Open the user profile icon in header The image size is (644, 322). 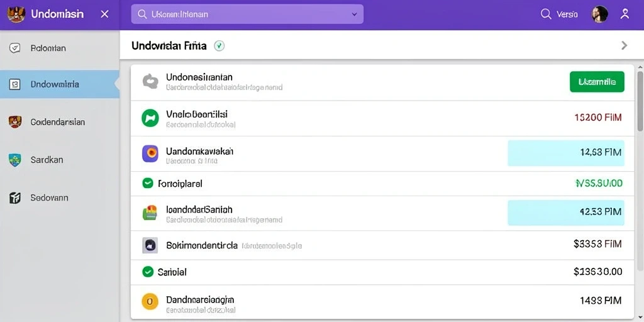(625, 14)
